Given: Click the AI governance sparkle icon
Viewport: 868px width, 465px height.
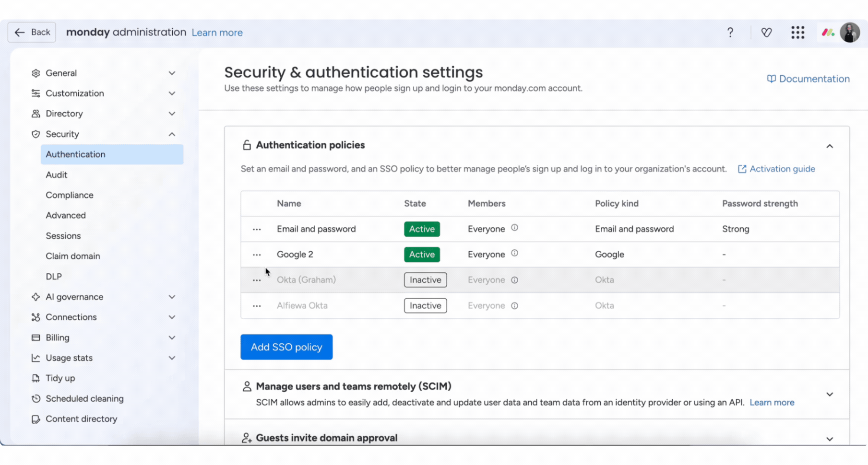Looking at the screenshot, I should [x=36, y=297].
